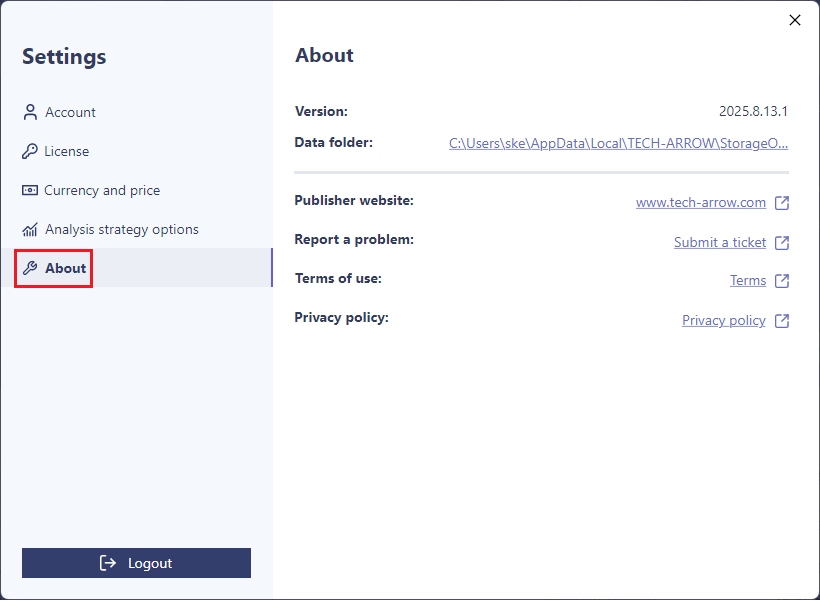Click external-link icon next to www.tech-arrow.com
The image size is (820, 601).
782,203
